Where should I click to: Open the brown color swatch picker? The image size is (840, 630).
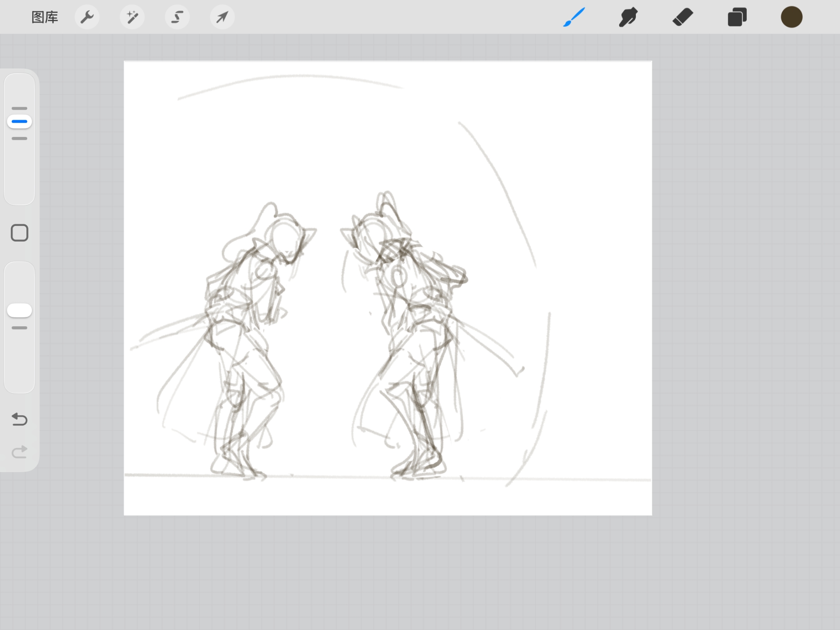(x=791, y=17)
